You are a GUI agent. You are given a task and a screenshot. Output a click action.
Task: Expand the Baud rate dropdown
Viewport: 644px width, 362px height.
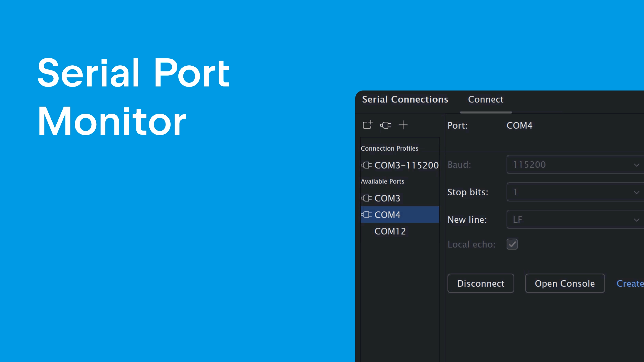(x=636, y=164)
